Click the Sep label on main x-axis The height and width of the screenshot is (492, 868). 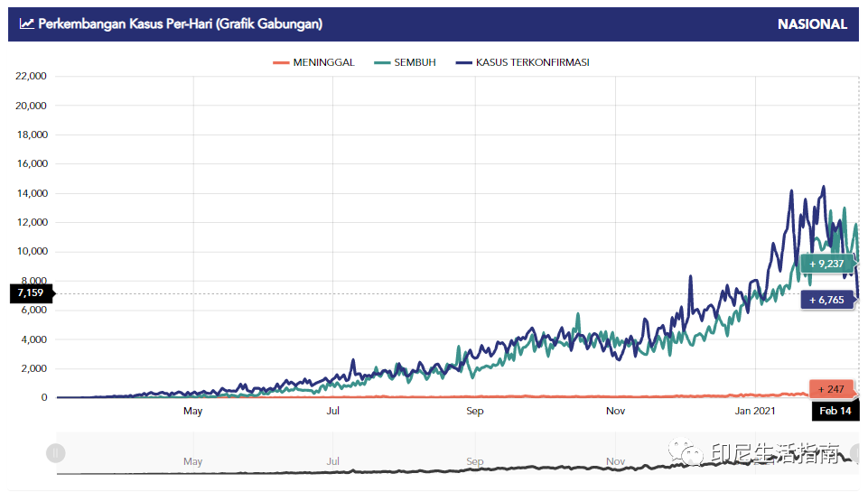[x=475, y=411]
